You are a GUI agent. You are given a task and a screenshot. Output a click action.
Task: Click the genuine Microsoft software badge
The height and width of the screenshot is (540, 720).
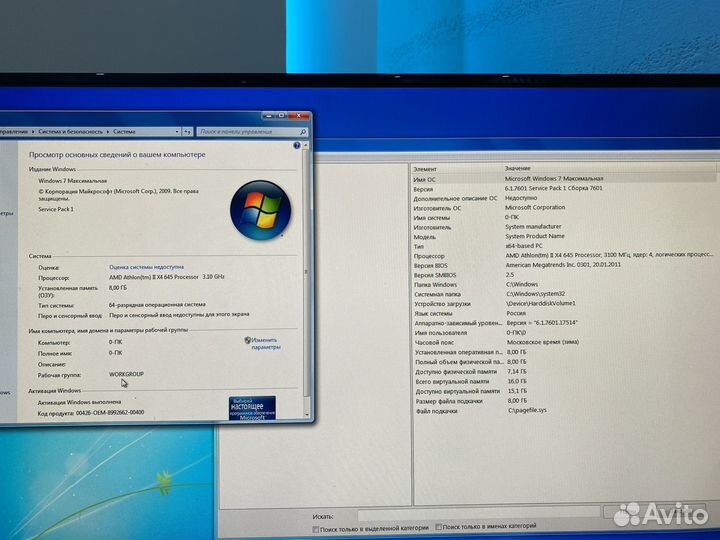252,407
